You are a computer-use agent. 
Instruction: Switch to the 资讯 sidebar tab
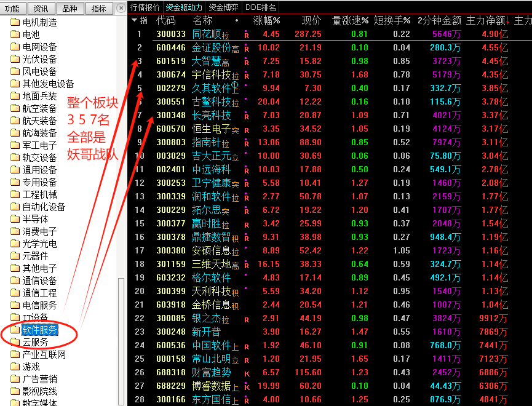click(41, 9)
